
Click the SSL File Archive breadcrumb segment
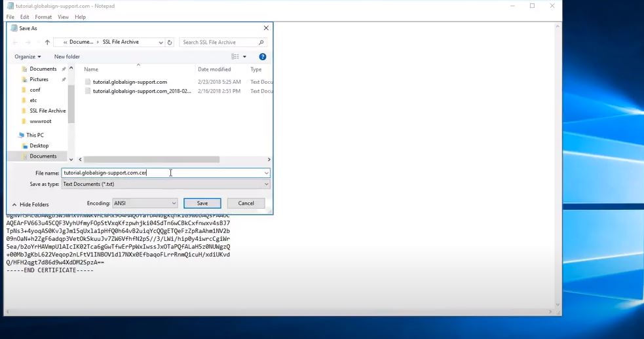coord(121,42)
